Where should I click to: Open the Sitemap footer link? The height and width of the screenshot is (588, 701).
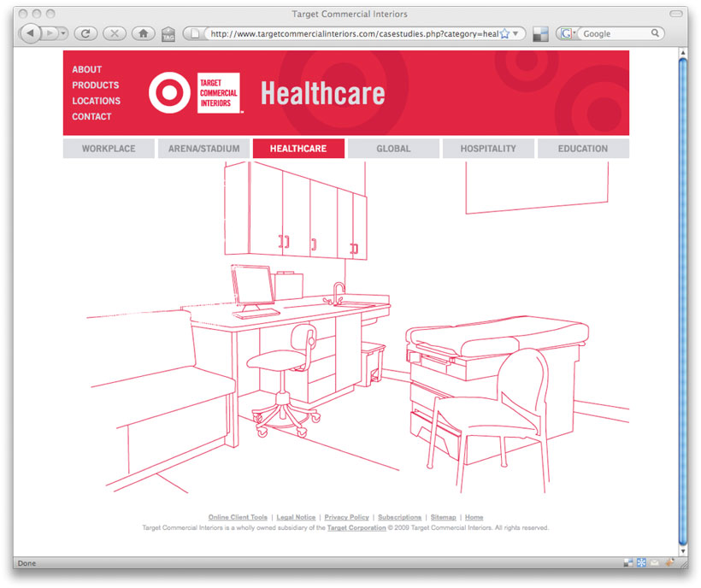(443, 517)
